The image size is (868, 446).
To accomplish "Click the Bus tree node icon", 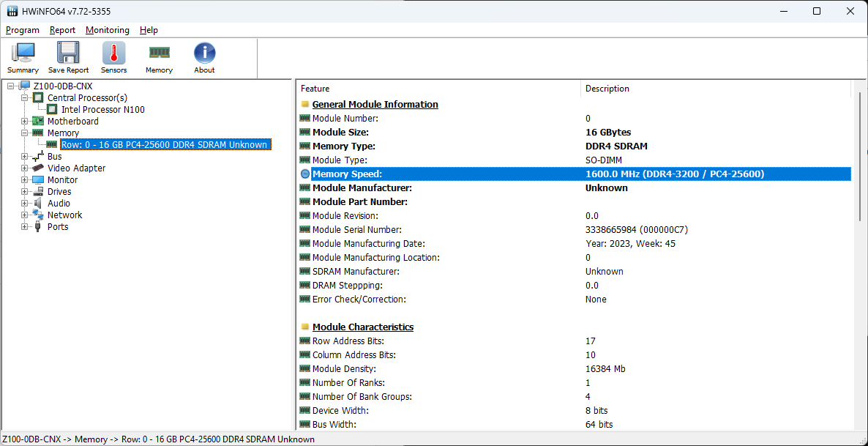I will point(38,156).
